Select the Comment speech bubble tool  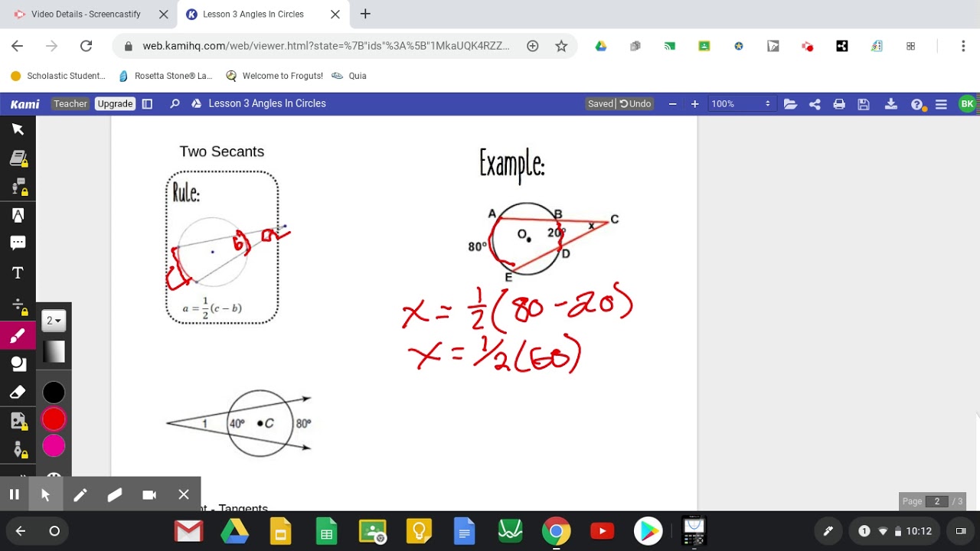coord(18,243)
